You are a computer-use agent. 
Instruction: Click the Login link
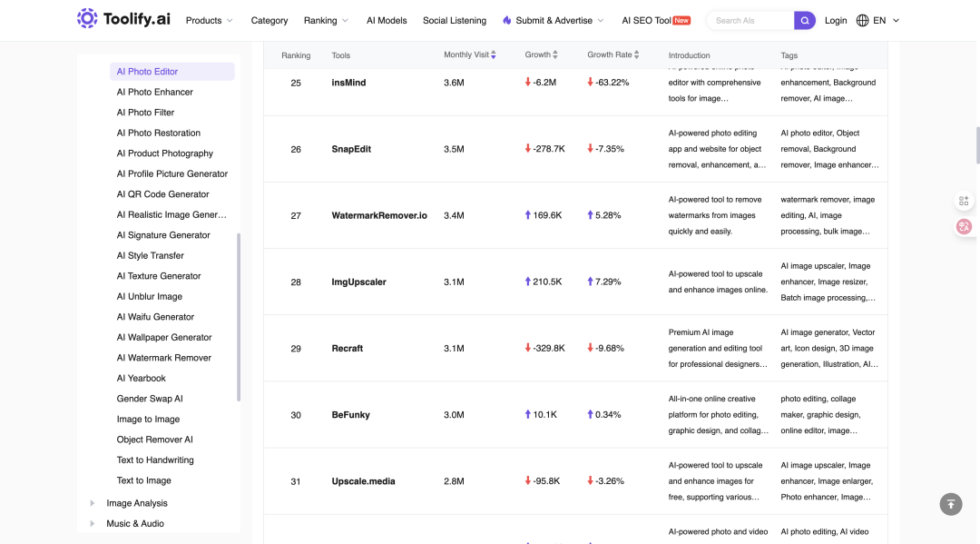[x=836, y=21]
